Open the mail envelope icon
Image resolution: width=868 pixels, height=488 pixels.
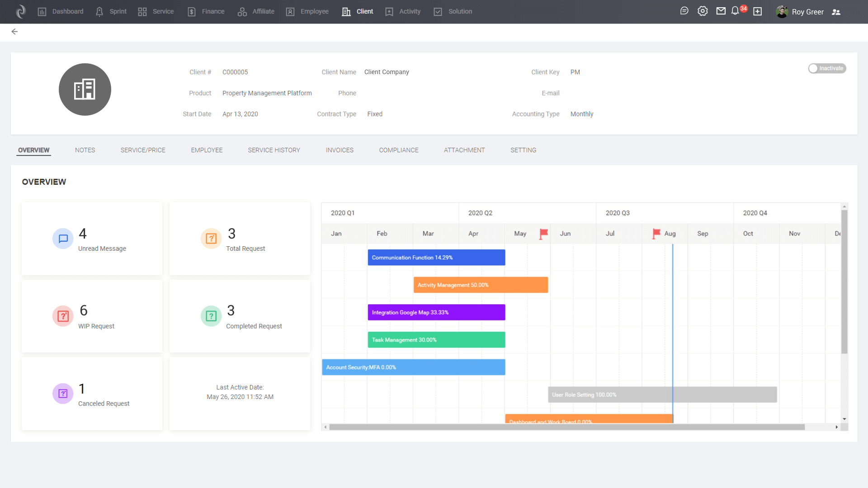tap(721, 11)
